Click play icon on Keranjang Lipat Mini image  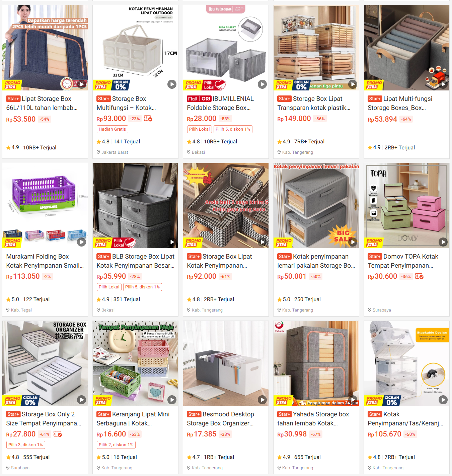pos(172,400)
